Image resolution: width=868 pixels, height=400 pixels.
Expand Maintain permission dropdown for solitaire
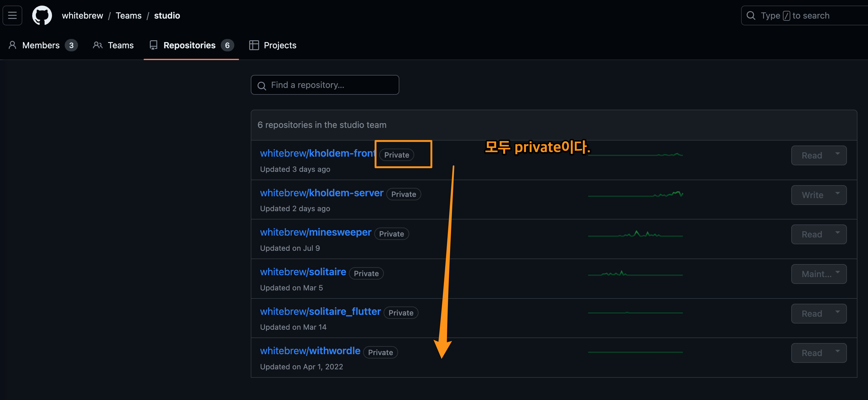818,274
